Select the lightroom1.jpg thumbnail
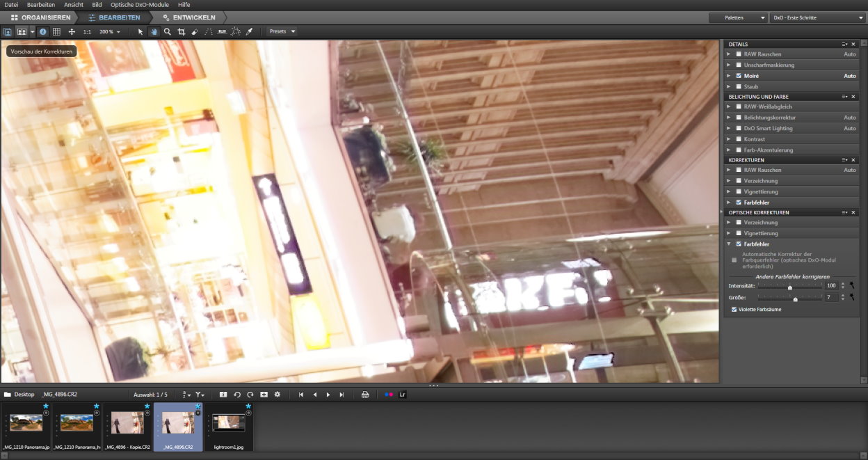The height and width of the screenshot is (460, 868). tap(229, 426)
